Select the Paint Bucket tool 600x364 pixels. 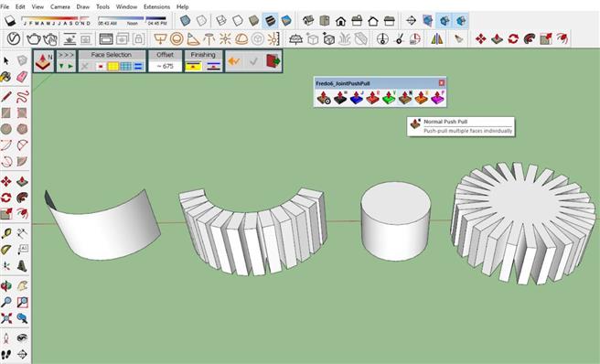5,77
